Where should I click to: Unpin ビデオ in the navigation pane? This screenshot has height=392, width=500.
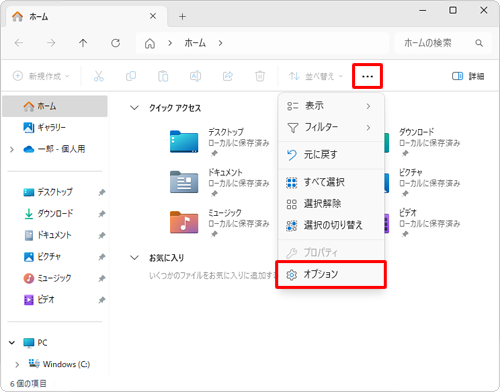(102, 300)
